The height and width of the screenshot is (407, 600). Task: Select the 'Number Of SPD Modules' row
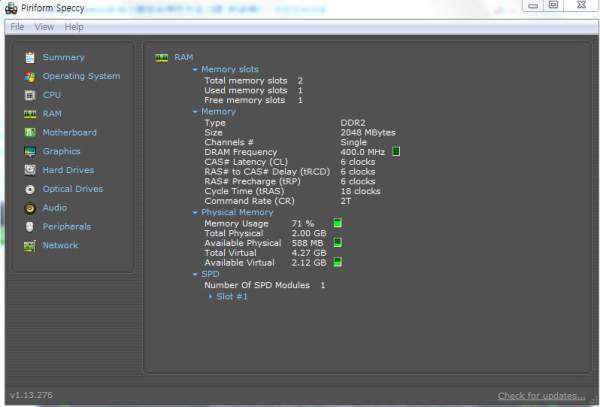coord(265,285)
